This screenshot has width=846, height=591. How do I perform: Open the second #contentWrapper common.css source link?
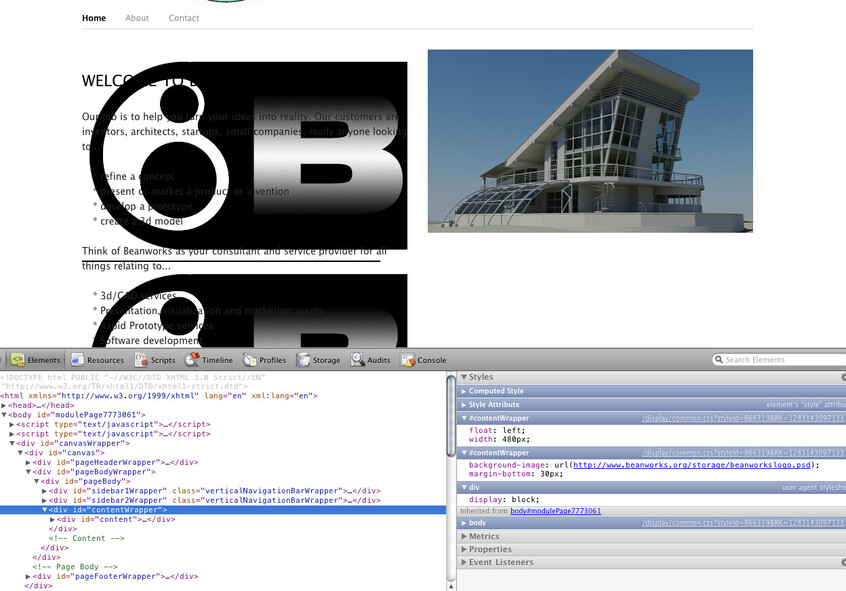pos(743,453)
